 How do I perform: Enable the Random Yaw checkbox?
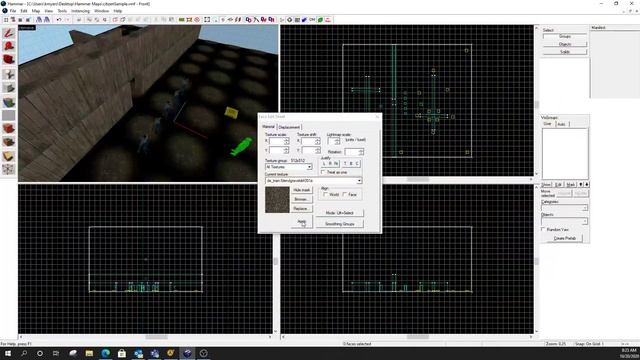click(x=543, y=229)
